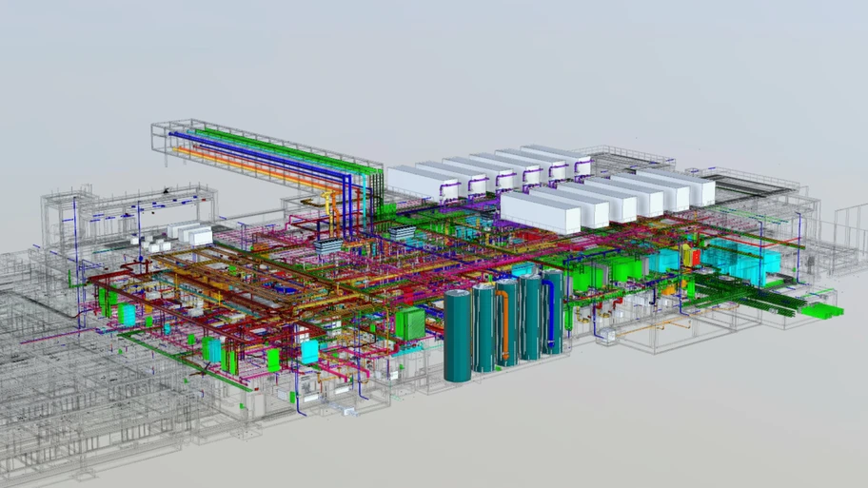Click the rightmost teal tank in the row
Image resolution: width=868 pixels, height=488 pixels.
tap(553, 312)
